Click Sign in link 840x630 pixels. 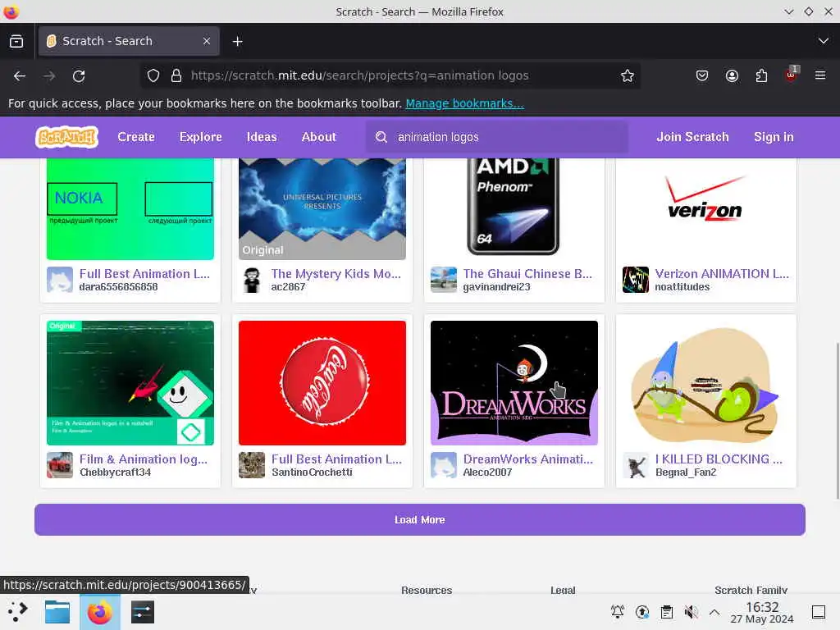click(x=774, y=137)
